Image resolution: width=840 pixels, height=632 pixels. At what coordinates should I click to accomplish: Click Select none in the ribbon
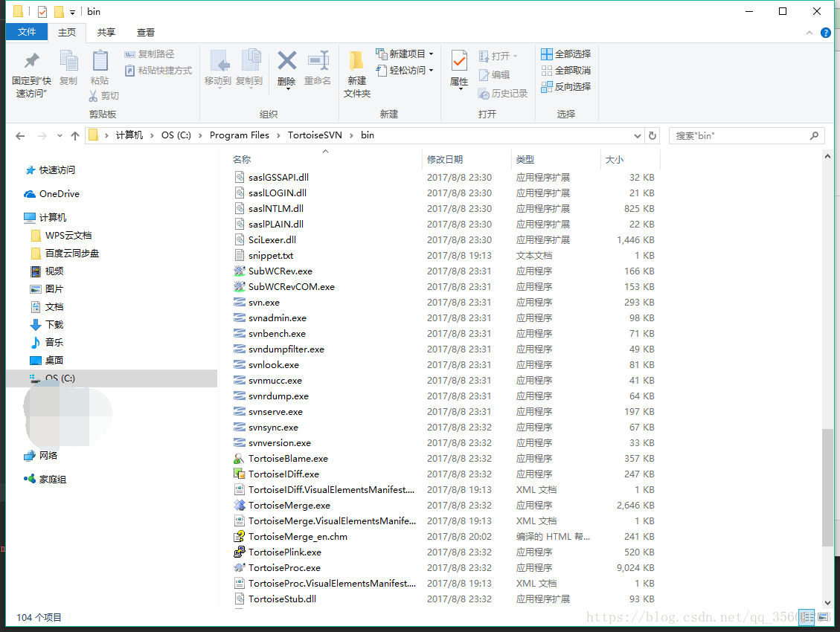coord(565,70)
